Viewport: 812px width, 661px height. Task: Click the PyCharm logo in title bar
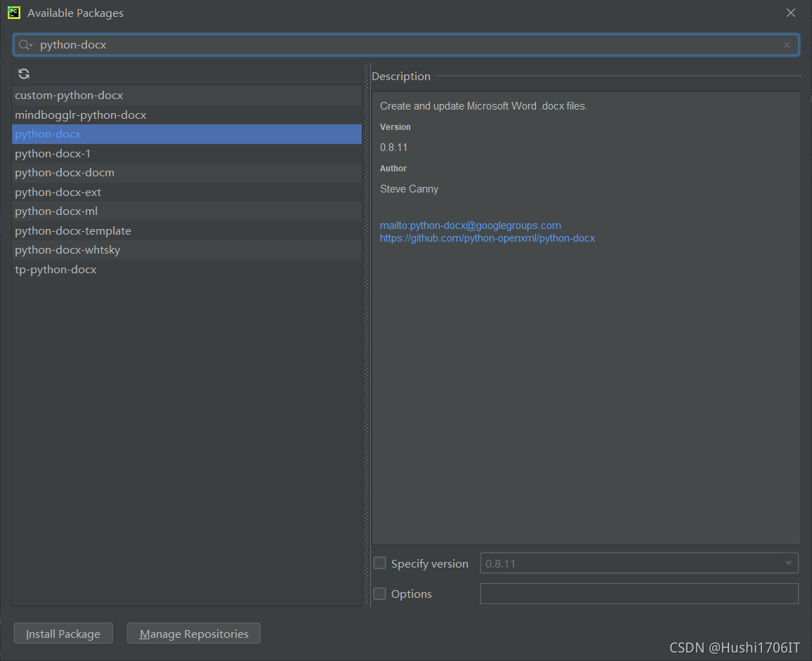(x=14, y=13)
